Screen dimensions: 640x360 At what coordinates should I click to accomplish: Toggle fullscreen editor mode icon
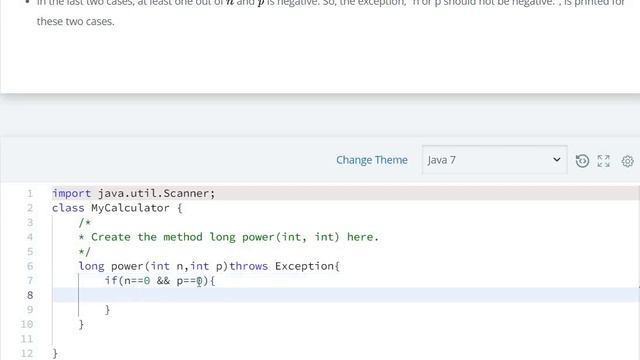coord(603,161)
